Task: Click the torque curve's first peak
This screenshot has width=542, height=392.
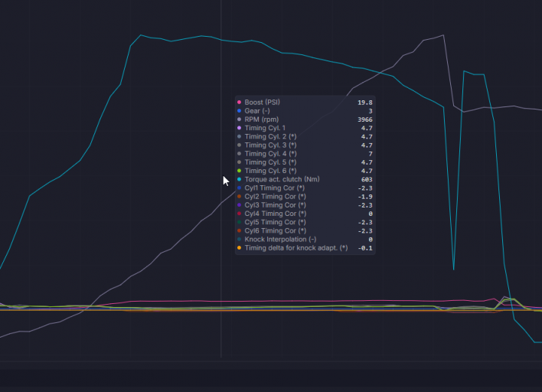Action: [141, 35]
